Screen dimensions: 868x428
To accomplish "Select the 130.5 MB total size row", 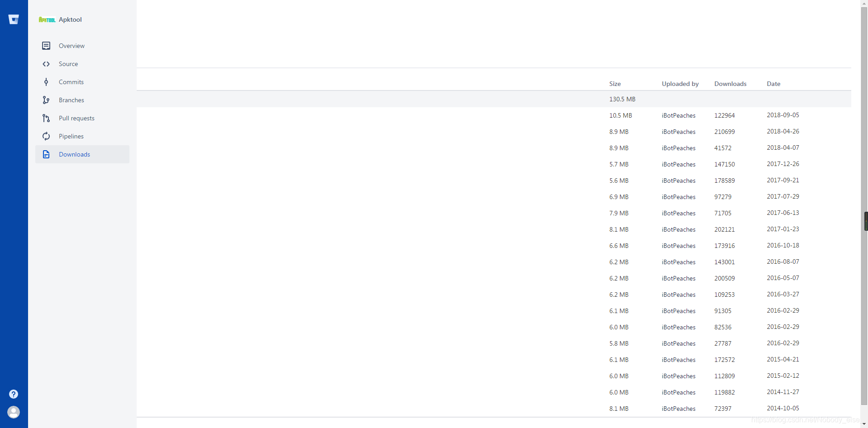I will coord(494,99).
